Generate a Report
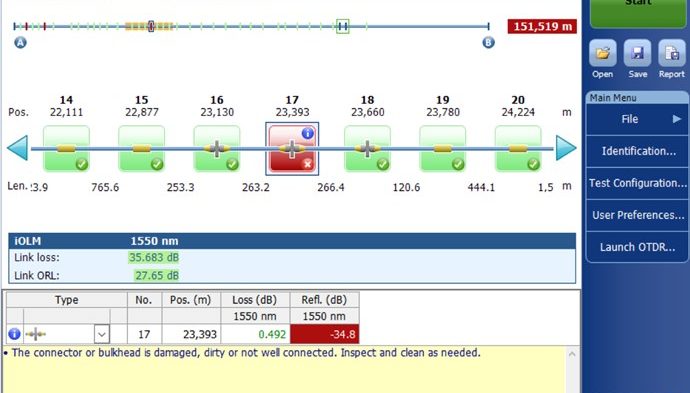 coord(672,54)
